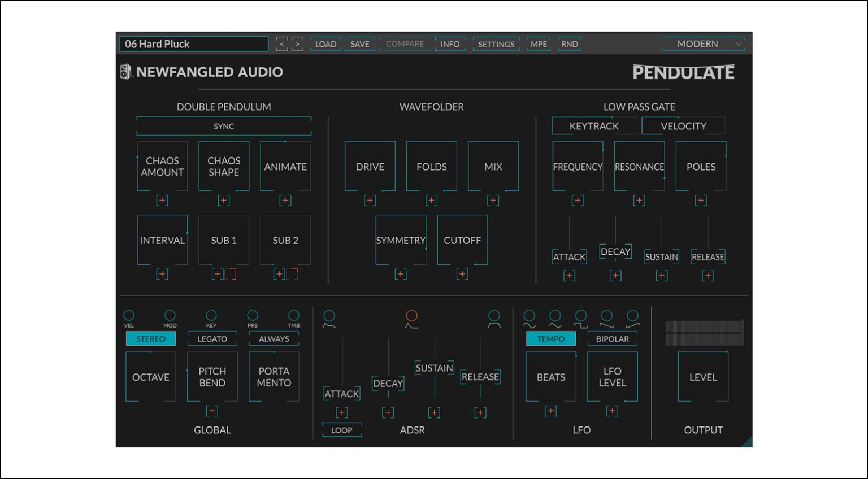The image size is (868, 479).
Task: Select the falling sawtooth LFO shape
Action: 607,316
